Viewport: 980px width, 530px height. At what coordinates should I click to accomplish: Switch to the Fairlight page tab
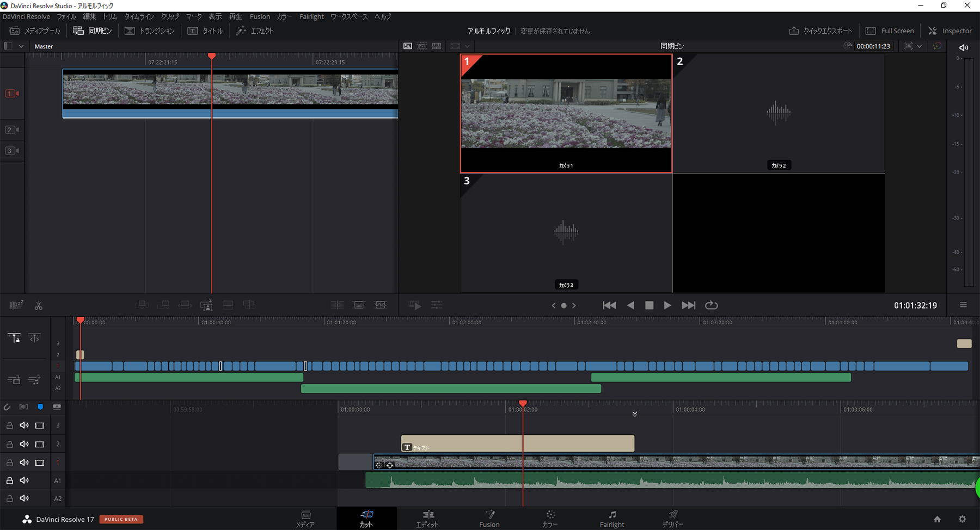pyautogui.click(x=612, y=519)
